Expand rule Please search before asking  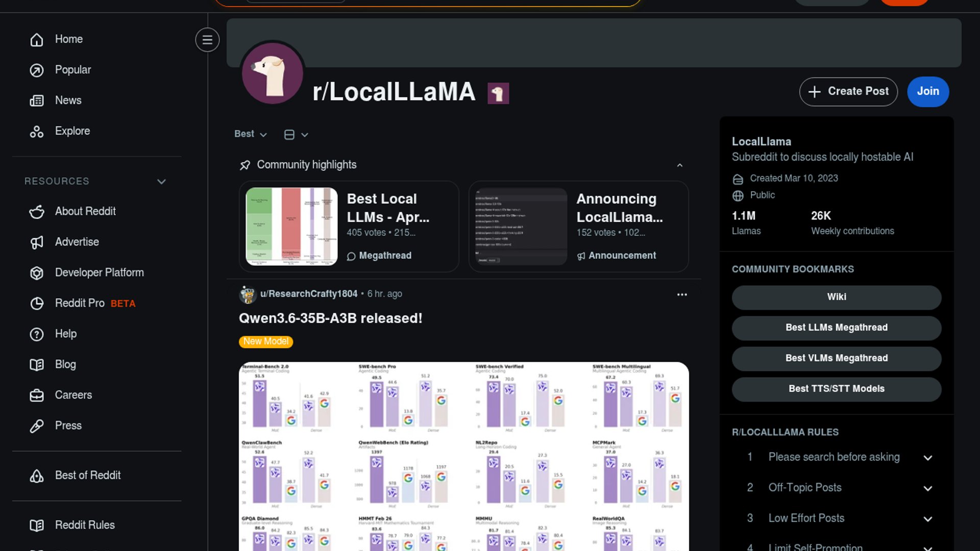(x=928, y=458)
